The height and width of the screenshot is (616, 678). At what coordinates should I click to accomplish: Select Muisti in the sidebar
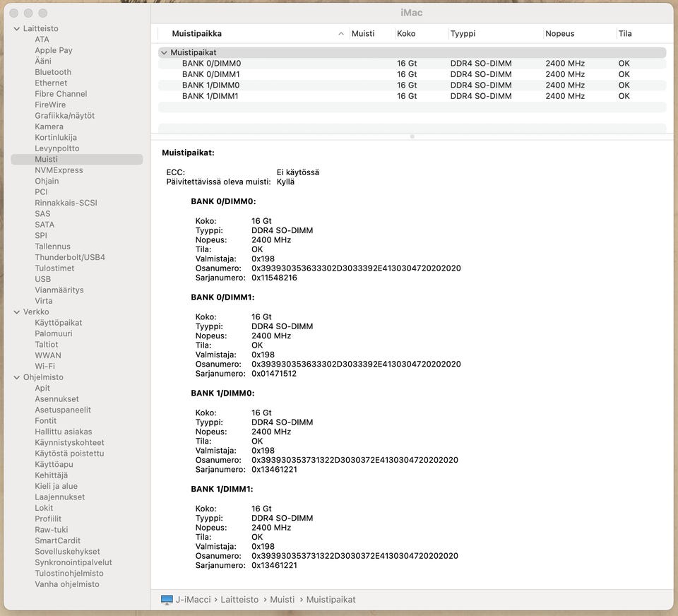[x=76, y=159]
